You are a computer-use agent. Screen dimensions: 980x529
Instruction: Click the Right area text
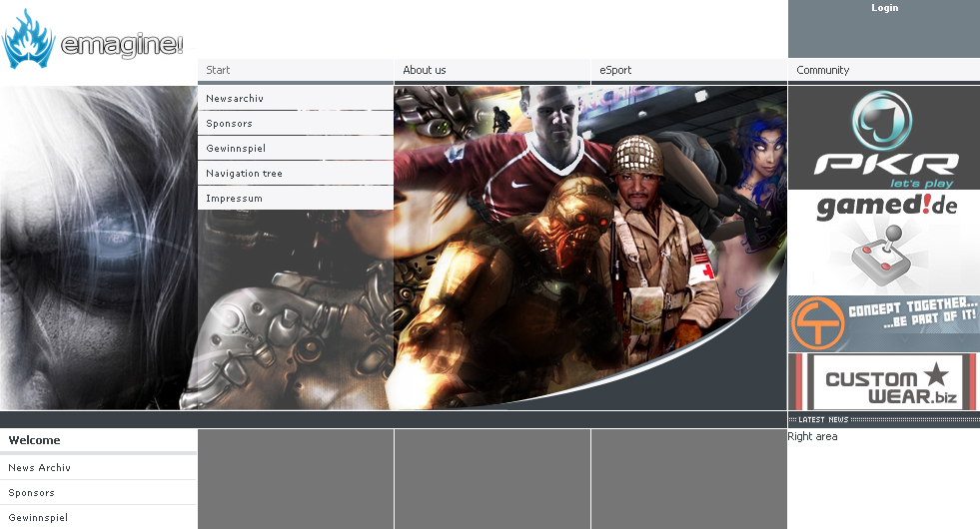[x=812, y=436]
